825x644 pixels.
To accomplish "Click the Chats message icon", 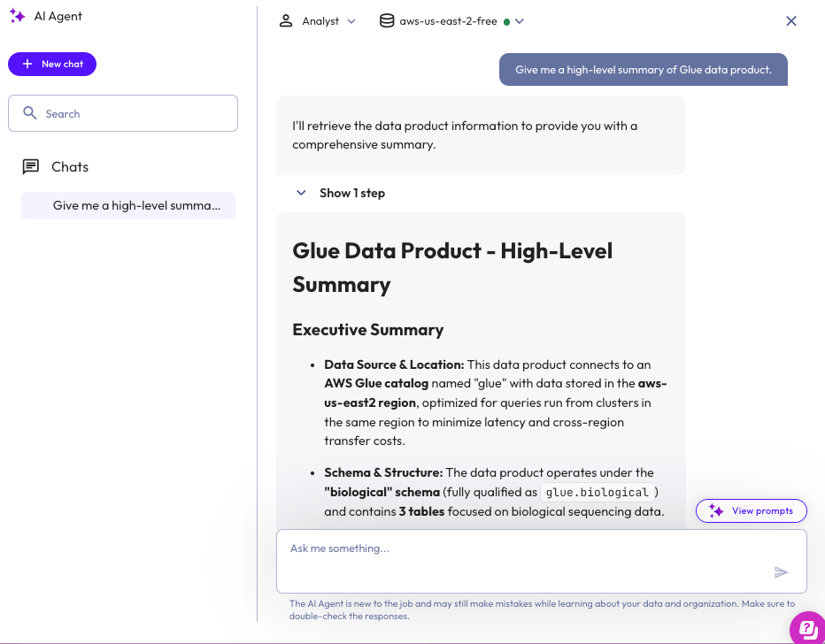I will click(31, 166).
